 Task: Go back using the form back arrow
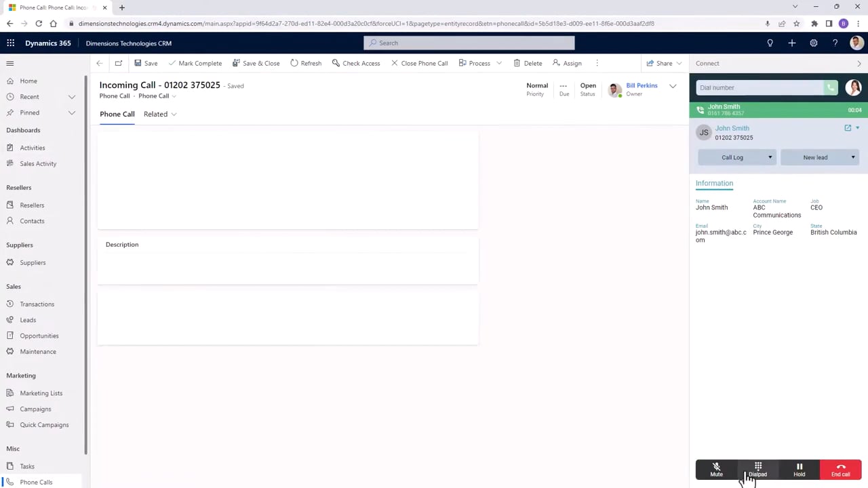(x=100, y=63)
